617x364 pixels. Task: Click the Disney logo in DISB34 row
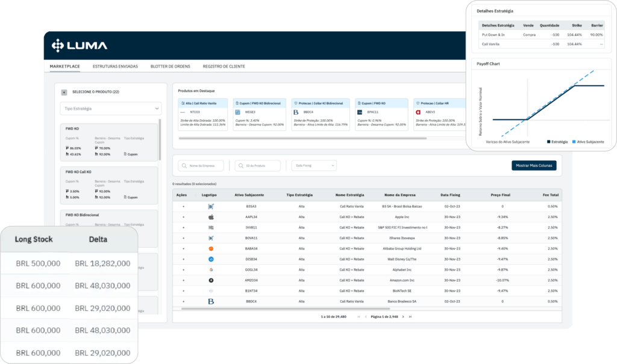pyautogui.click(x=211, y=259)
